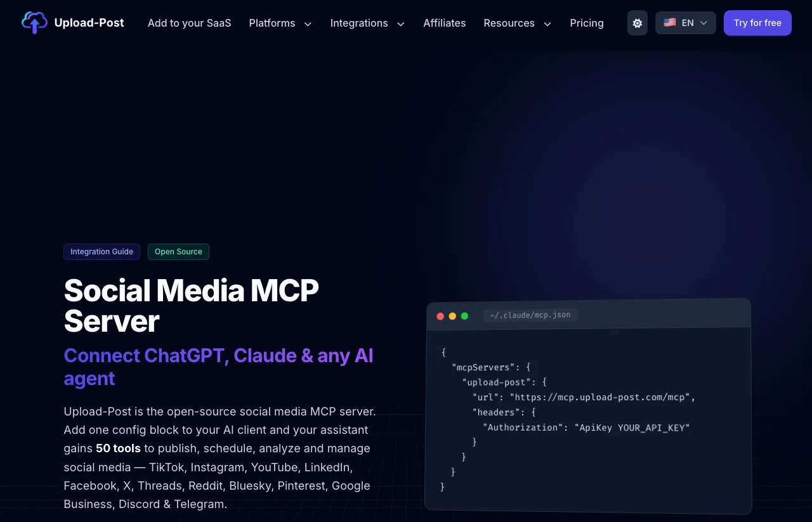Click the ~/.claude/mcp.json file name label
Viewport: 812px width, 522px height.
[530, 315]
